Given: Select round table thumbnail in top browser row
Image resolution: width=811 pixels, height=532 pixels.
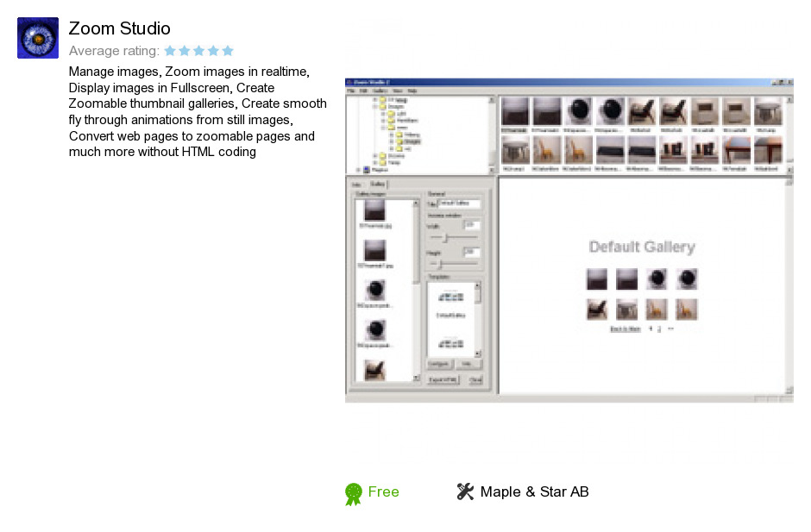Looking at the screenshot, I should 768,111.
